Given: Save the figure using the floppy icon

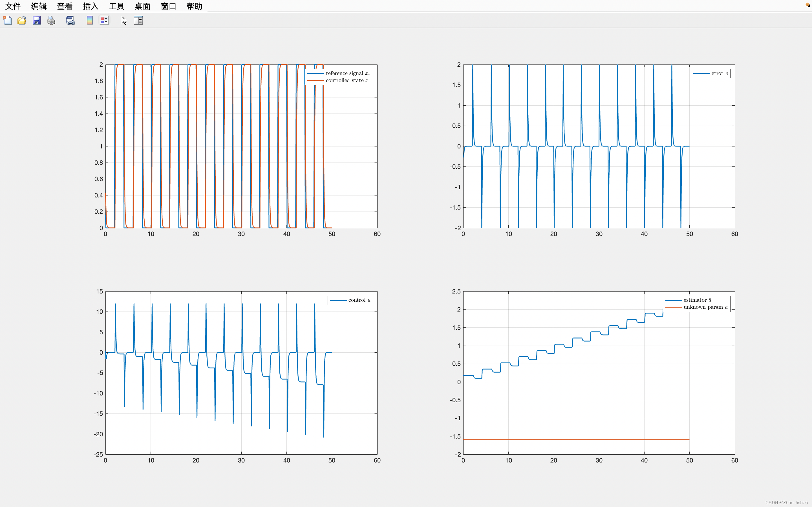Looking at the screenshot, I should (x=37, y=21).
